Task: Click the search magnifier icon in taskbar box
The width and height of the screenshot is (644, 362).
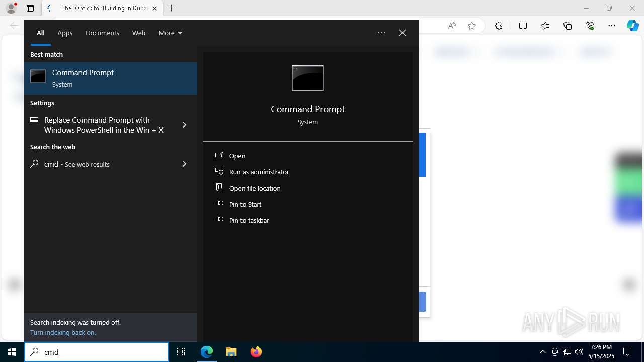Action: pyautogui.click(x=34, y=352)
